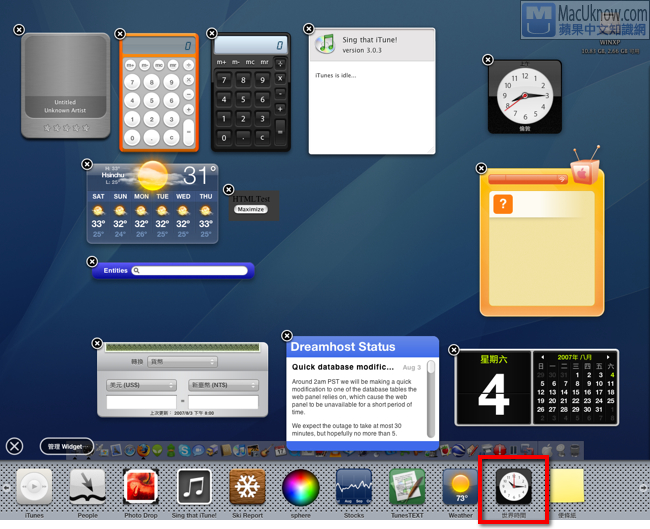Click the GarageBand guitar icon in Dock
The height and width of the screenshot is (529, 650).
coord(267,450)
